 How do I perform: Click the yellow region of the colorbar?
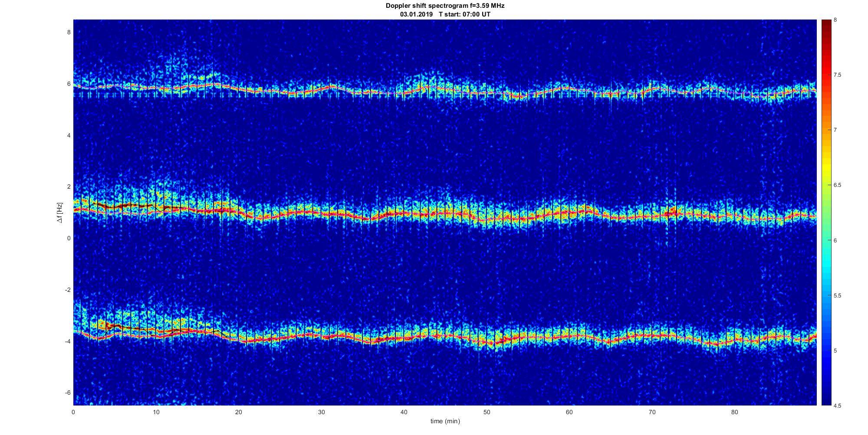point(826,167)
